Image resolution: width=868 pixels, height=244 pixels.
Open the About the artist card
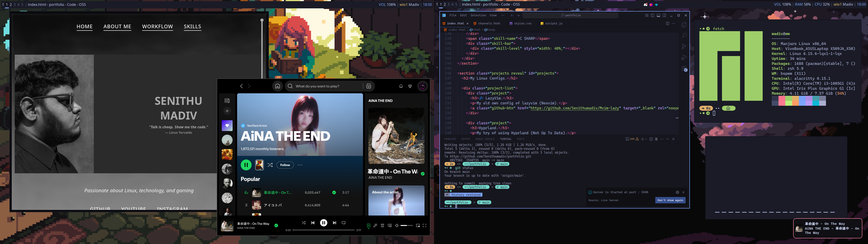click(396, 201)
